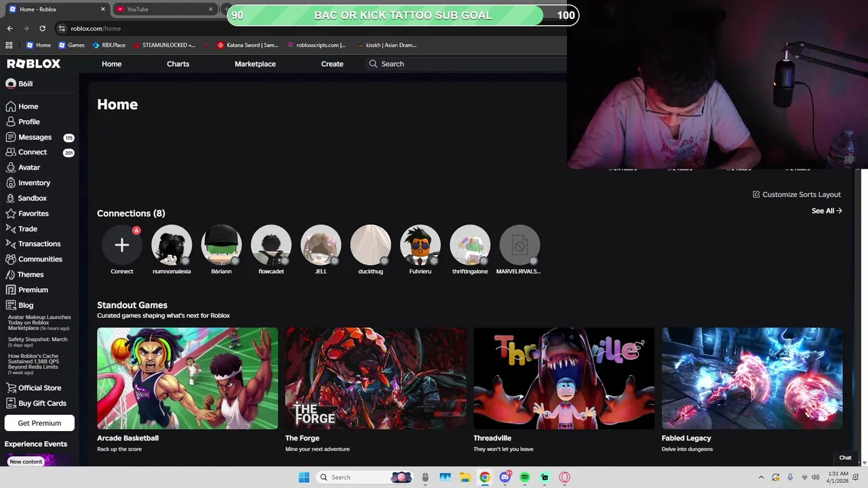Screen dimensions: 868x488
Task: Open Messages in the sidebar
Action: 28,137
